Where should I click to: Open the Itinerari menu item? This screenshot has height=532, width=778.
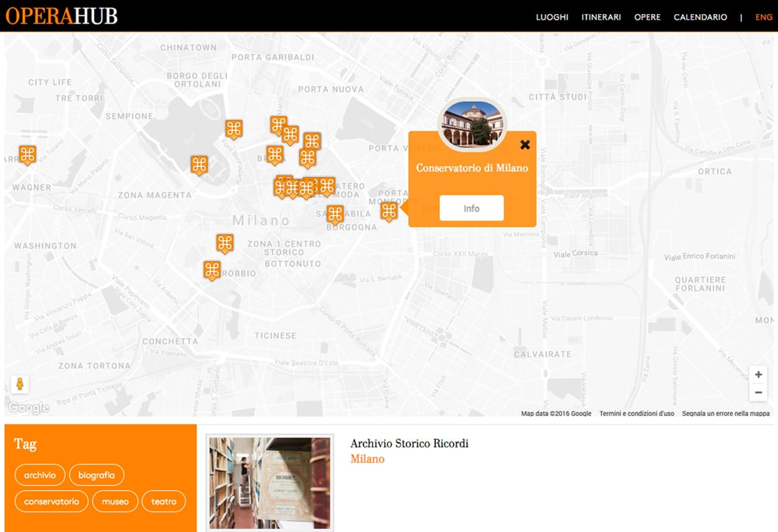601,17
